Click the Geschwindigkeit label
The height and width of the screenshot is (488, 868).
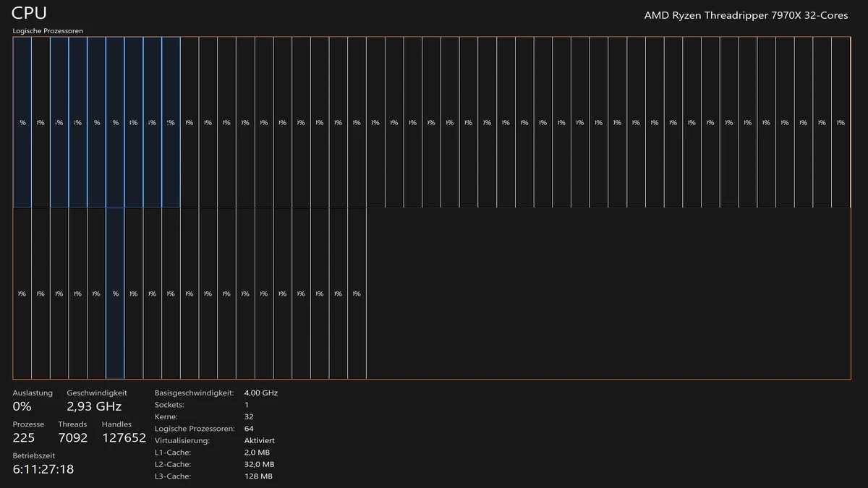pos(97,393)
